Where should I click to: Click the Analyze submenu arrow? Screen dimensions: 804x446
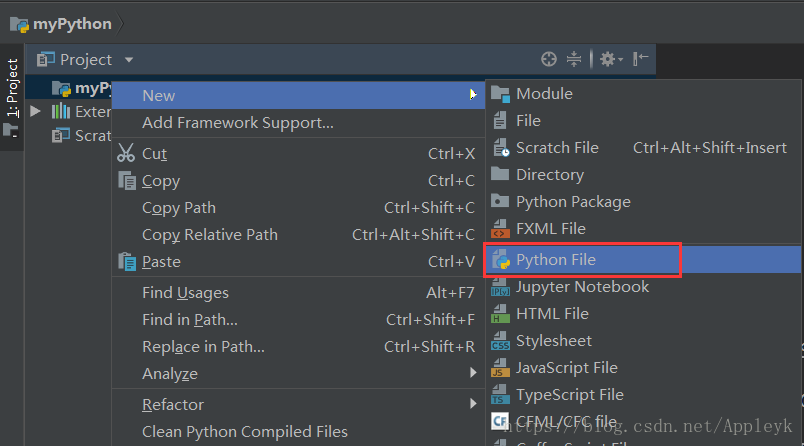point(473,373)
